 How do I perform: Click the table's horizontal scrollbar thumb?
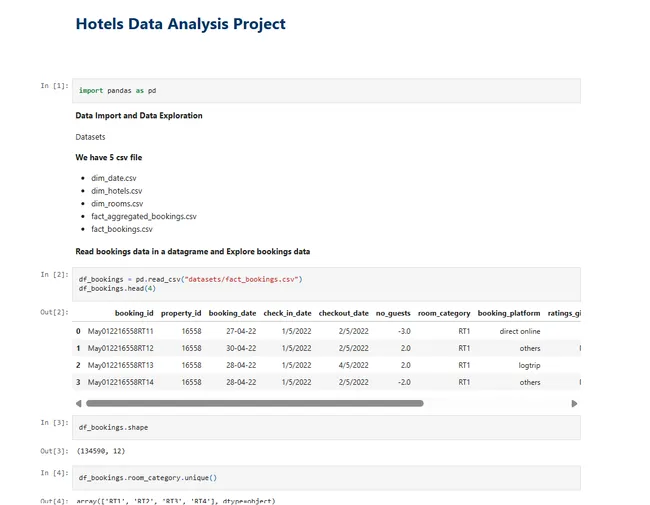(255, 403)
